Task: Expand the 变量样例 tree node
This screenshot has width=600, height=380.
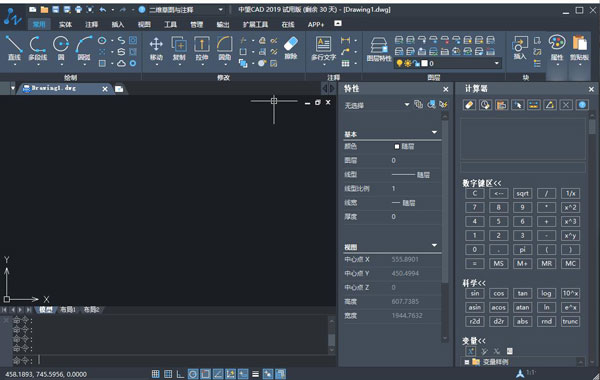Action: [466, 362]
